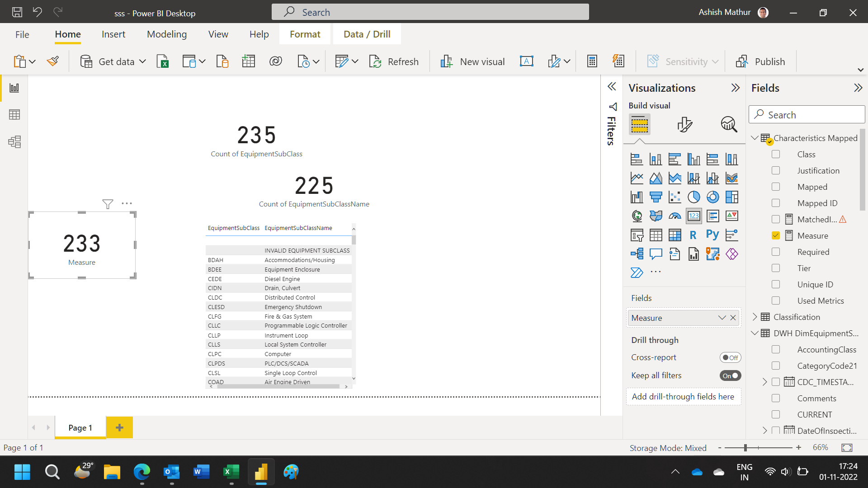Open the View ribbon tab
Image resolution: width=868 pixels, height=488 pixels.
(x=218, y=34)
